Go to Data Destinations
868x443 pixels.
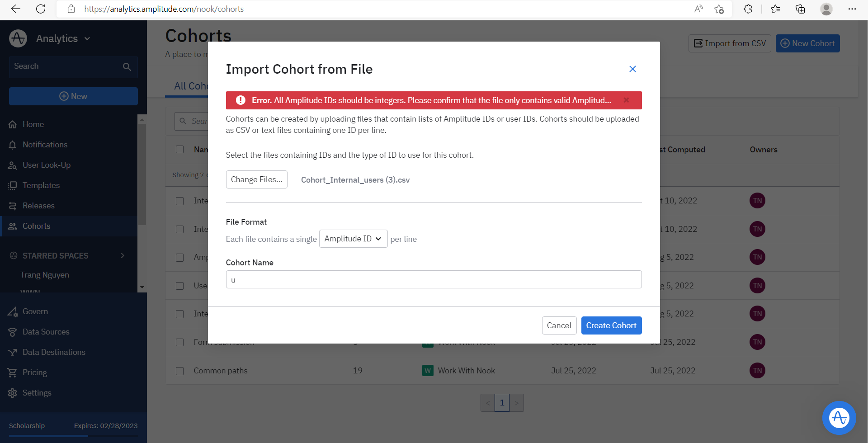54,352
